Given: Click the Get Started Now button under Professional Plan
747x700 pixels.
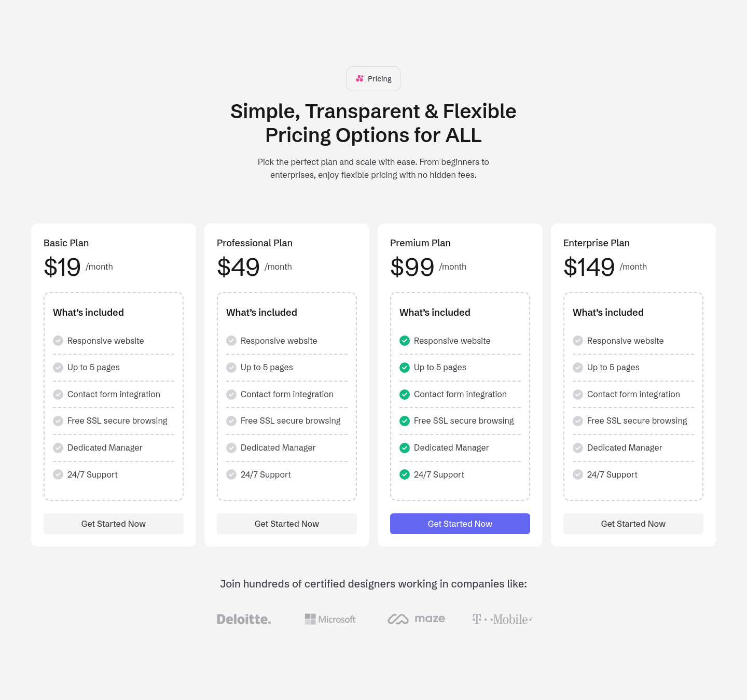Looking at the screenshot, I should (286, 524).
